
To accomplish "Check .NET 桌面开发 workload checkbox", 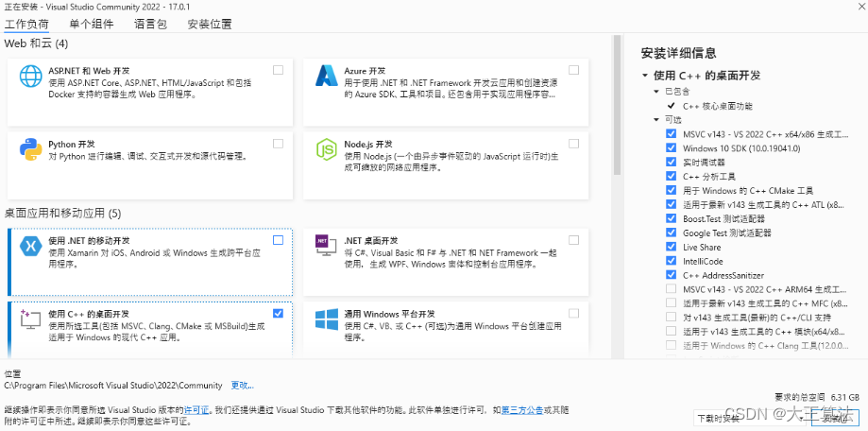I will click(573, 240).
